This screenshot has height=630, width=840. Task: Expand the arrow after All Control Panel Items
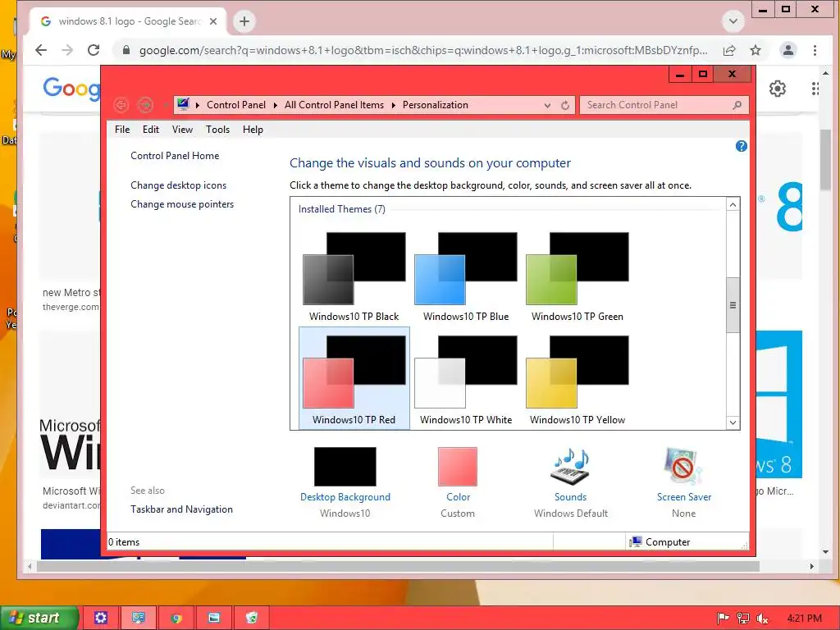(393, 105)
